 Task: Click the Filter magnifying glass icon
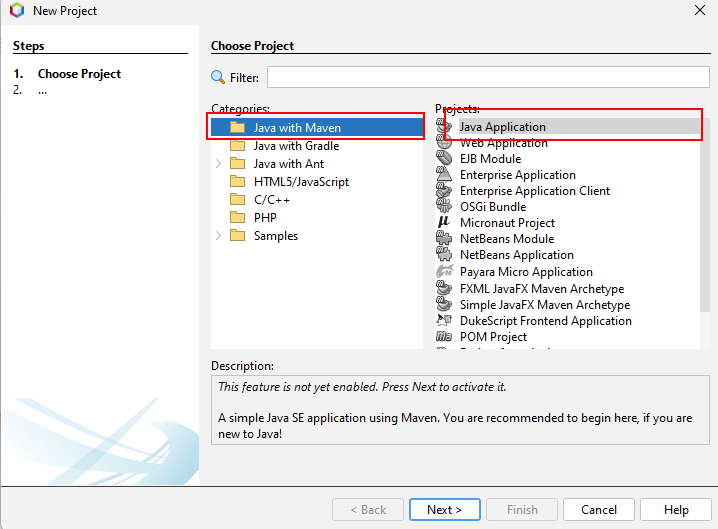pyautogui.click(x=218, y=77)
